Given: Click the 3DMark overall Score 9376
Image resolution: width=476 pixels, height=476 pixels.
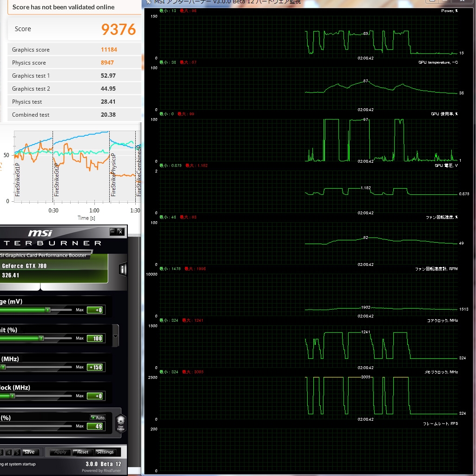Looking at the screenshot, I should (x=119, y=29).
